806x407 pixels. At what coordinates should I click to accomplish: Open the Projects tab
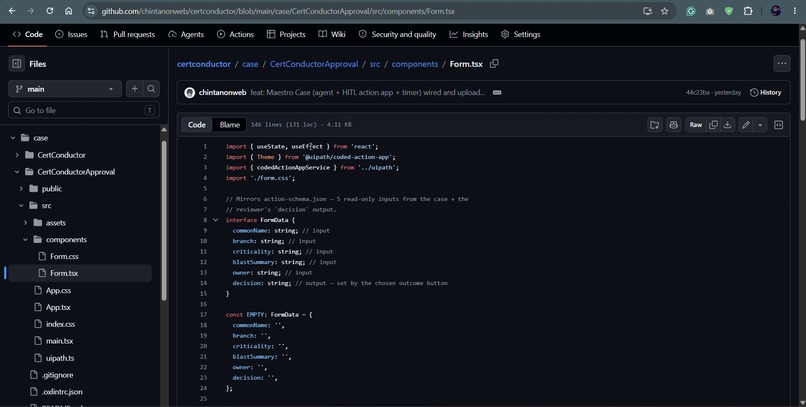pyautogui.click(x=286, y=34)
